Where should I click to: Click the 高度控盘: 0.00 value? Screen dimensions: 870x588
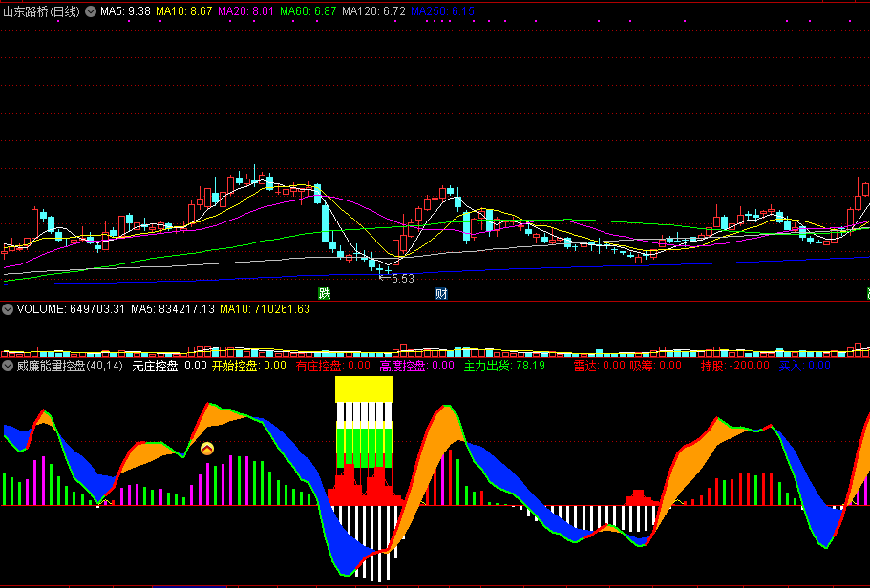416,366
